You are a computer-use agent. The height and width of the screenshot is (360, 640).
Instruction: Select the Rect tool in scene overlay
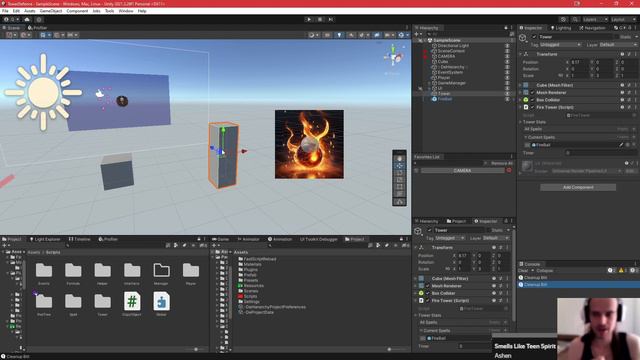(399, 187)
